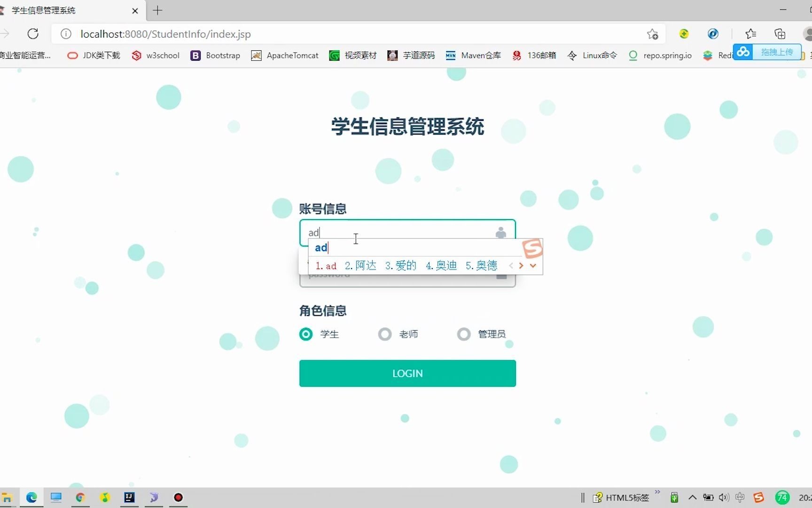Launch Chrome from the taskbar
This screenshot has height=508, width=812.
tap(80, 498)
